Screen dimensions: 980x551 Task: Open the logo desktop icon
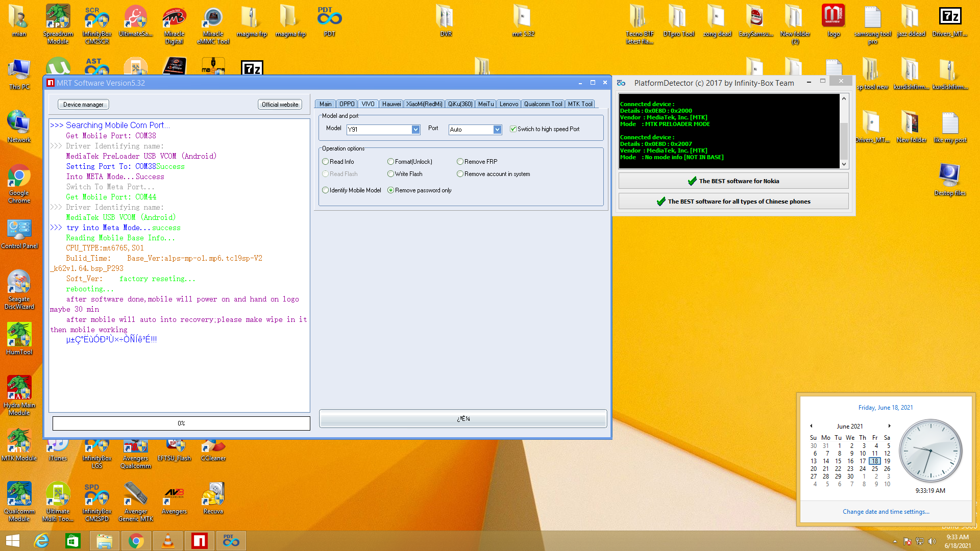point(834,20)
